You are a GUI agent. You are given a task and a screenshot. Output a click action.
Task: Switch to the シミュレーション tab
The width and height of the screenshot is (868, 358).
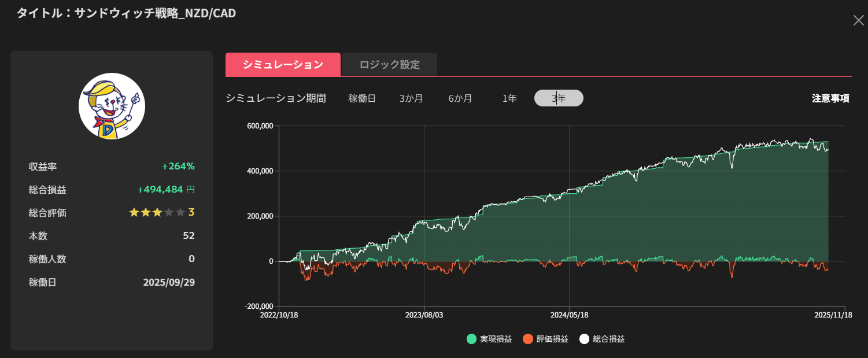(283, 65)
